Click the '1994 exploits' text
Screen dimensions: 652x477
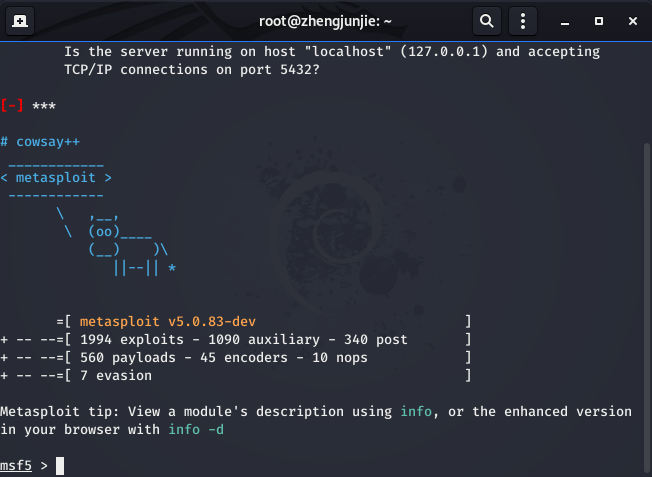tap(131, 339)
